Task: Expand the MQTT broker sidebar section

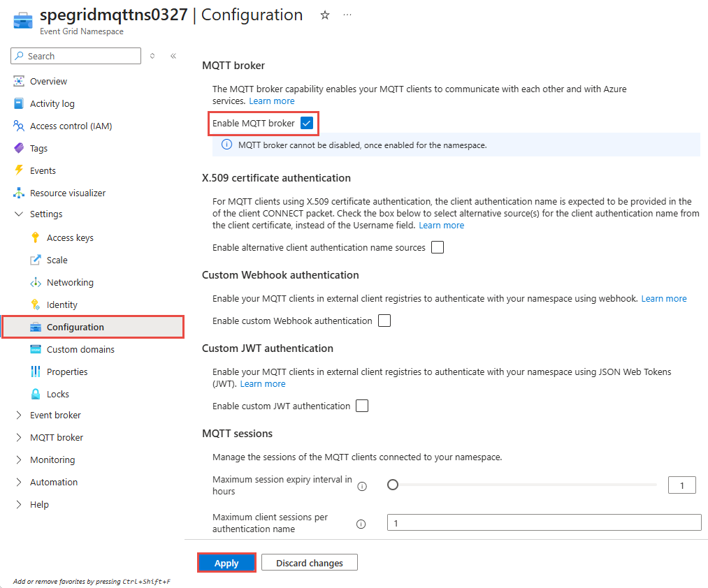Action: [x=18, y=437]
